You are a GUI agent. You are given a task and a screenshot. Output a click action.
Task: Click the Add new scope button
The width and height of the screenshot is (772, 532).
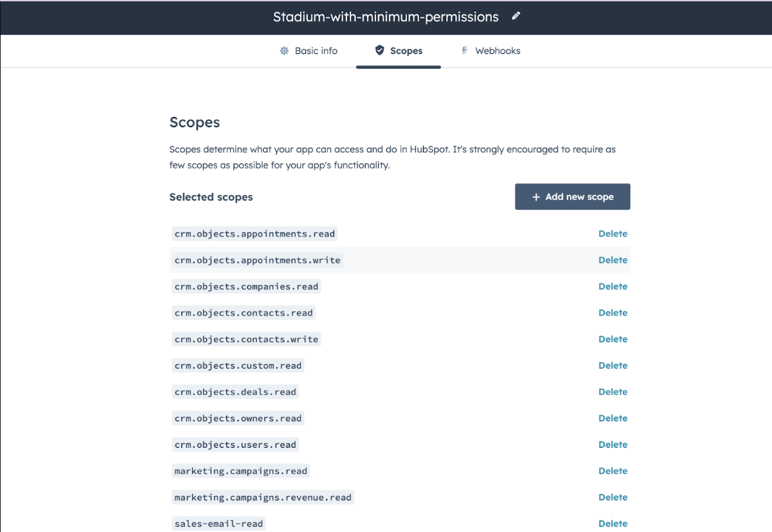pyautogui.click(x=572, y=197)
